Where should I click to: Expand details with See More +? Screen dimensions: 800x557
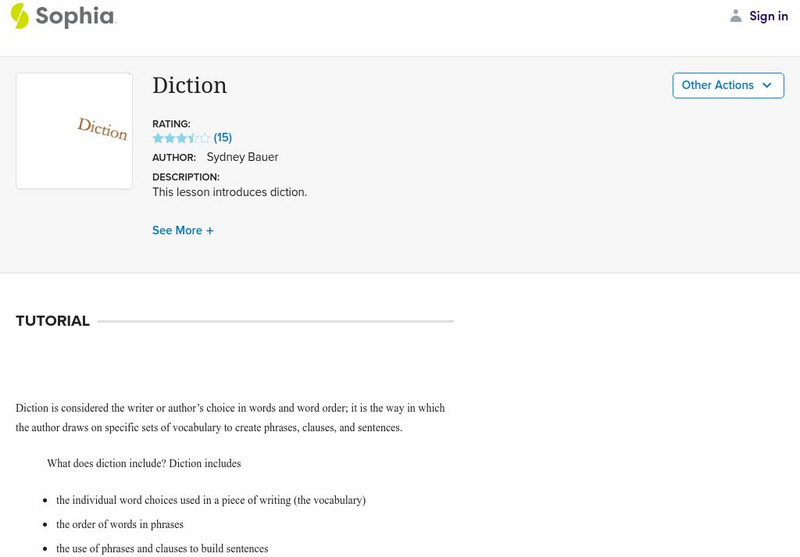(183, 231)
